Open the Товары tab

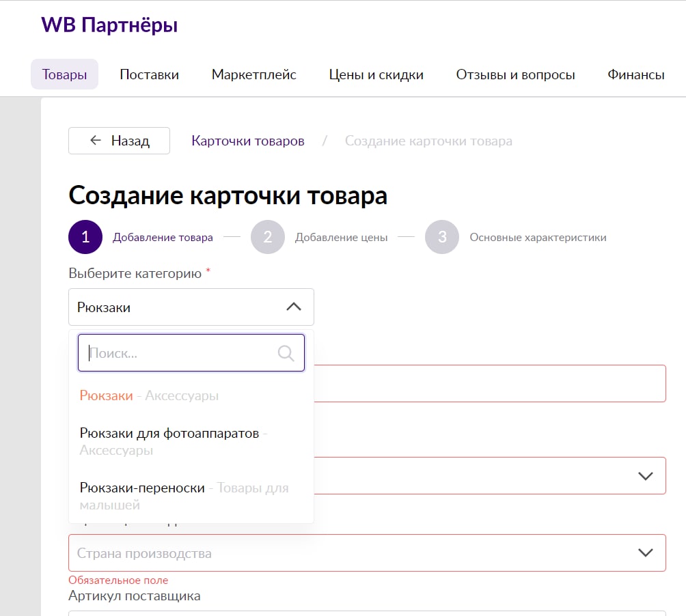coord(64,74)
